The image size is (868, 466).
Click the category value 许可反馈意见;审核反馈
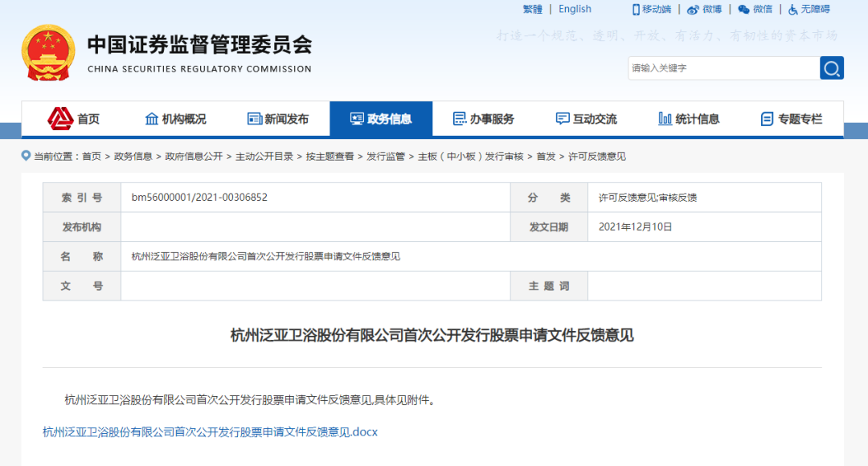[x=647, y=198]
